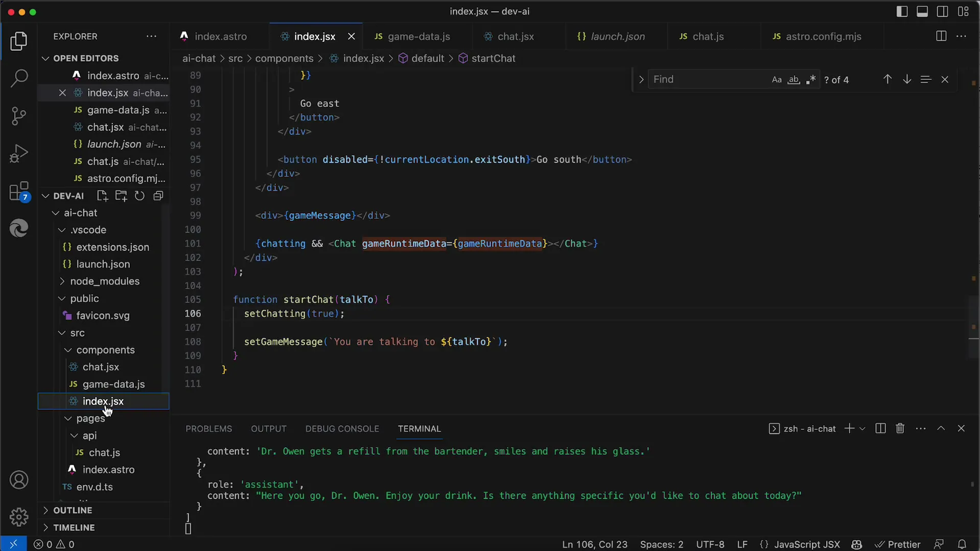Kill the terminal with trash icon
The image size is (980, 551).
click(900, 428)
